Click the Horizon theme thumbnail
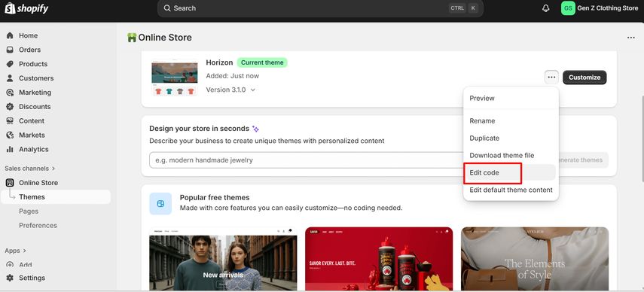The width and height of the screenshot is (644, 292). point(175,78)
